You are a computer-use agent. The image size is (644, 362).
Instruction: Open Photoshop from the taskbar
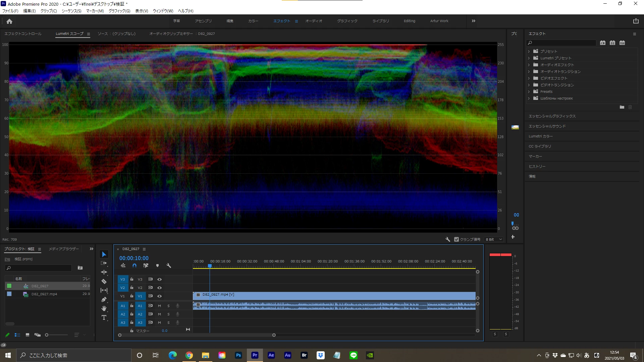[238, 355]
